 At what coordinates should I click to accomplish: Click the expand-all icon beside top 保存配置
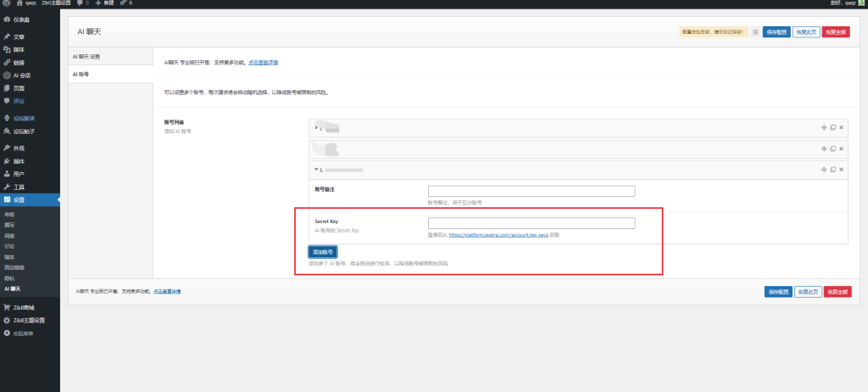click(755, 31)
